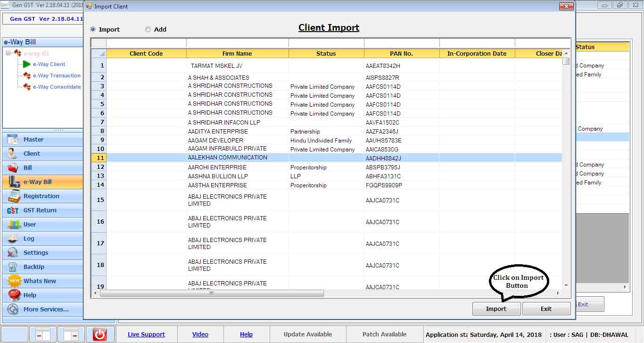The image size is (644, 343).
Task: Open the Bill module icon
Action: pyautogui.click(x=13, y=168)
